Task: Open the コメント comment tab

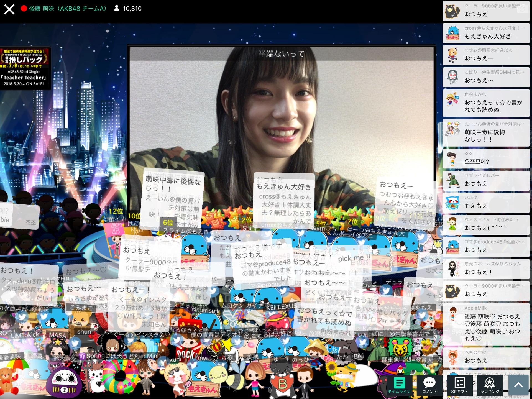Action: (x=429, y=385)
